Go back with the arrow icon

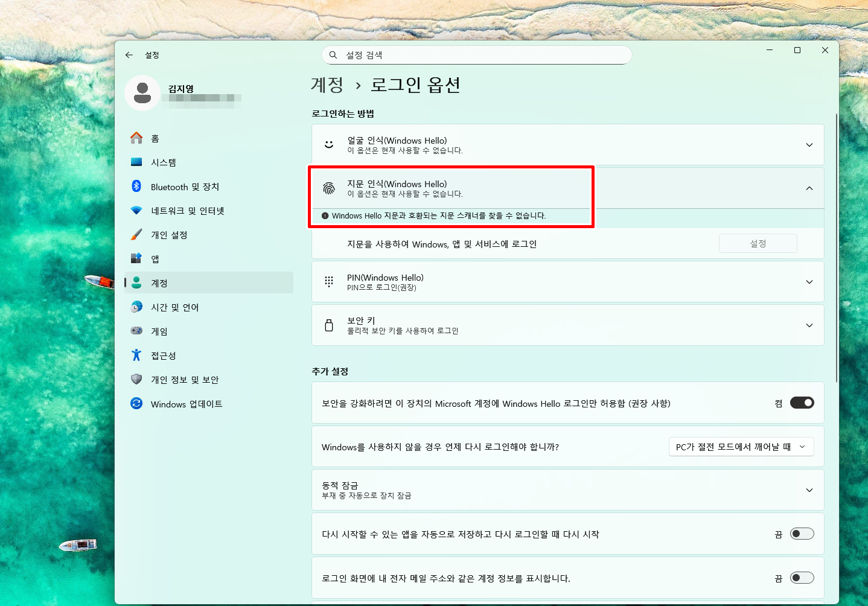[129, 55]
